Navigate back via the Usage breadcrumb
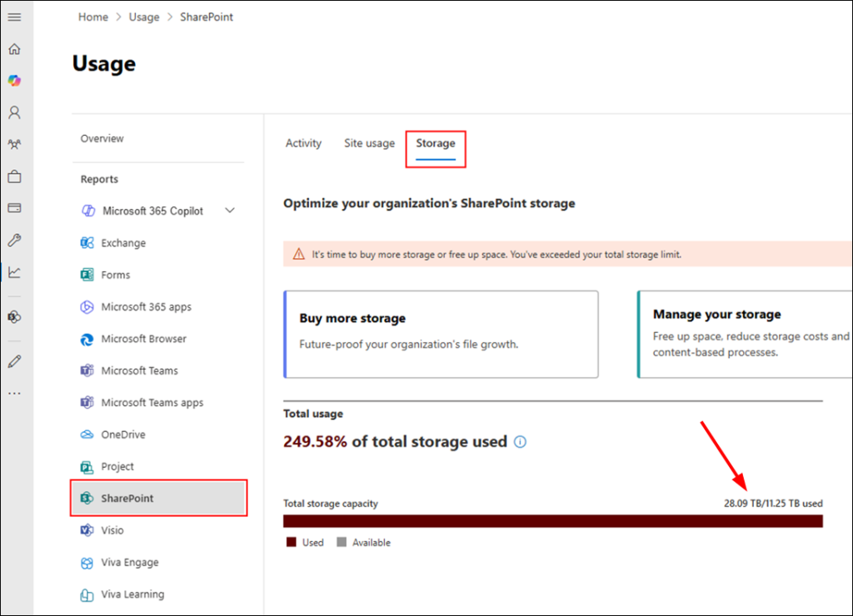853x616 pixels. point(144,17)
